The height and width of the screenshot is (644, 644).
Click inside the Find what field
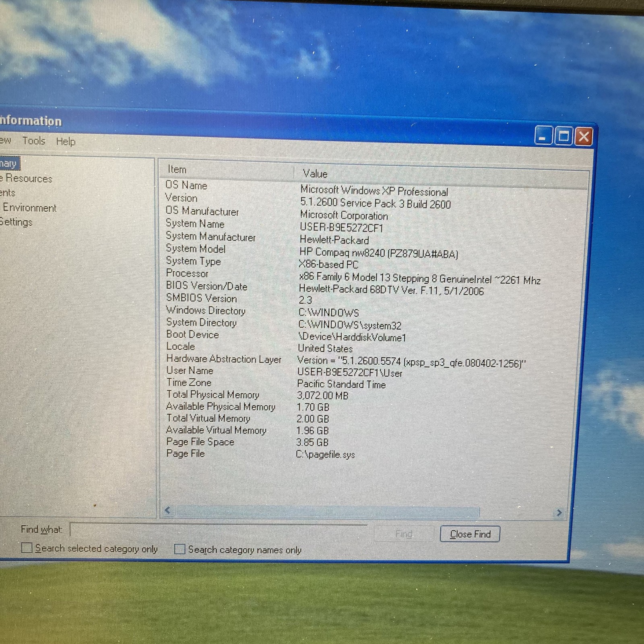(219, 529)
